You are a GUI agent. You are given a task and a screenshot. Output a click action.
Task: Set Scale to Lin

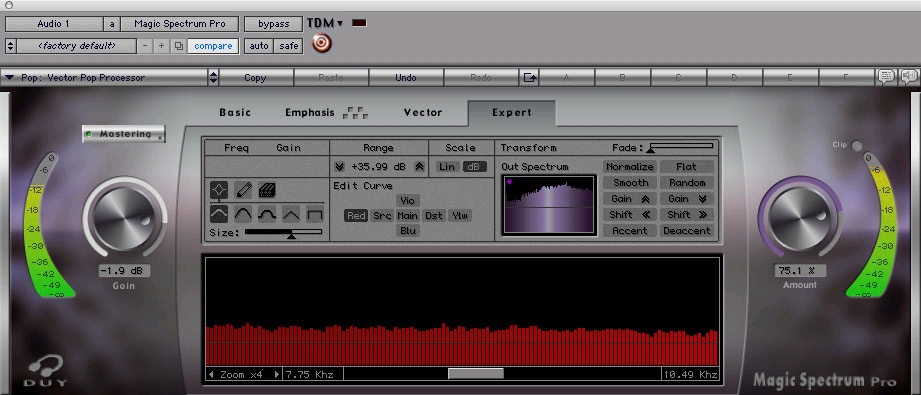[x=447, y=167]
